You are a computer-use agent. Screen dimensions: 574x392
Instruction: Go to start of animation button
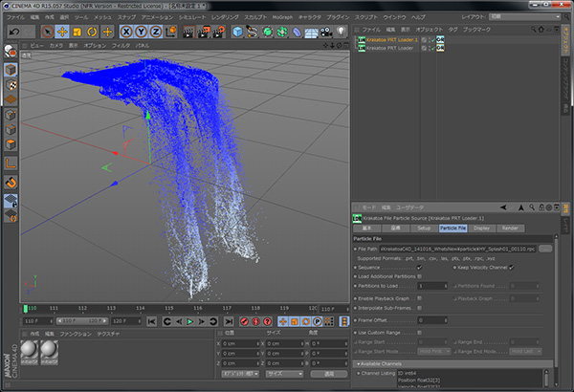pos(151,321)
